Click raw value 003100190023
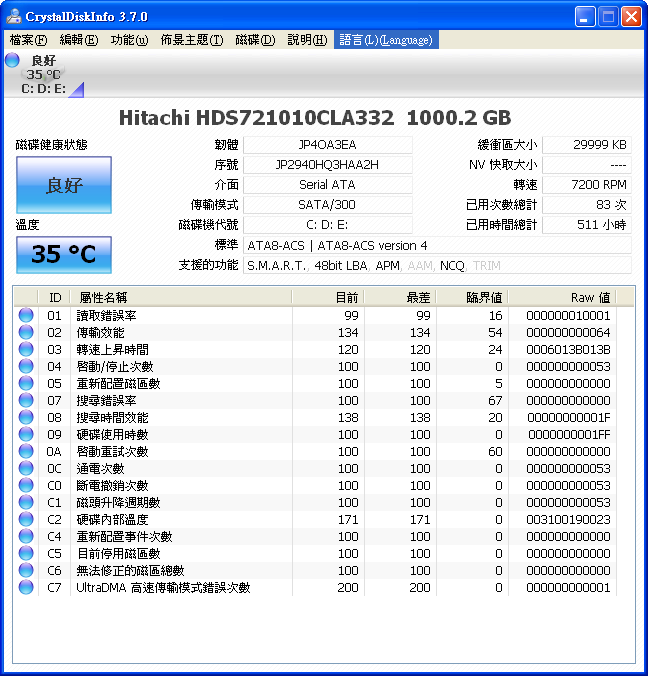This screenshot has width=648, height=676. tap(568, 520)
